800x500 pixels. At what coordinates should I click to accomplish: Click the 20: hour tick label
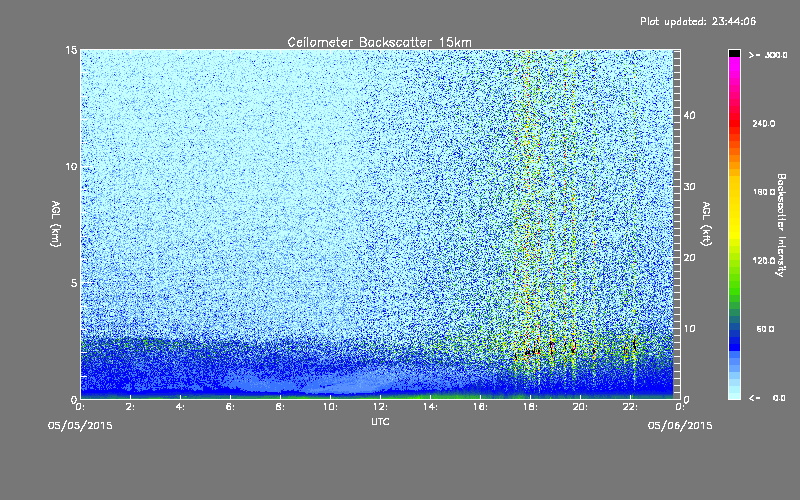click(x=580, y=407)
